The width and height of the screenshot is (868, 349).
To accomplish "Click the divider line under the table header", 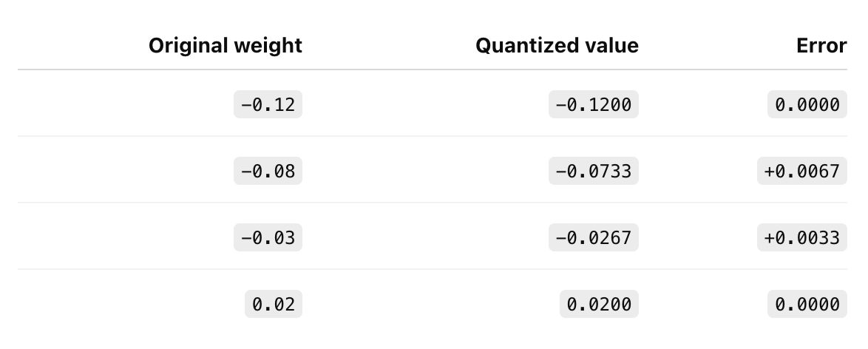I will coord(433,70).
